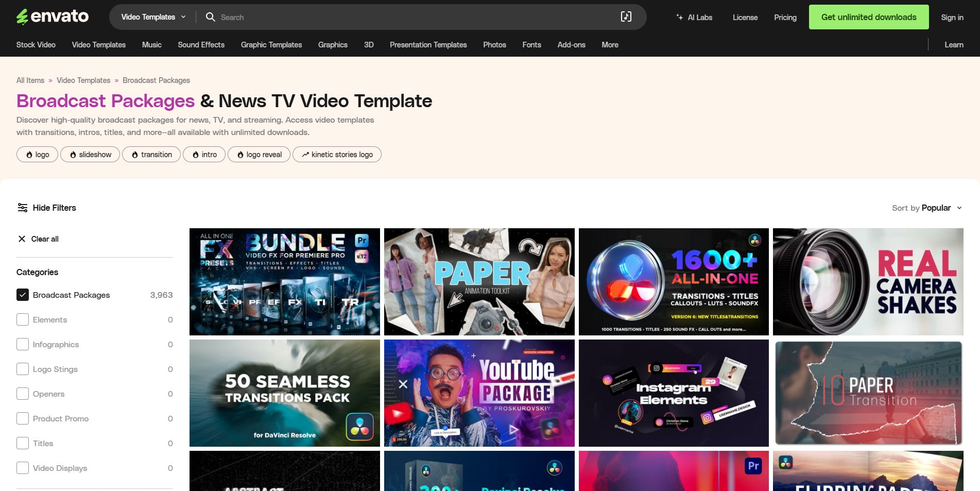Click the flame icon on intro tag
Image resolution: width=980 pixels, height=491 pixels.
[196, 155]
